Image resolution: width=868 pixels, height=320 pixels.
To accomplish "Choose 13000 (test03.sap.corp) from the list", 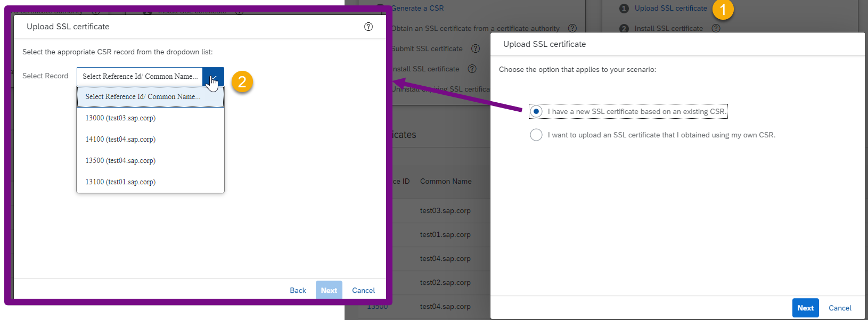I will (x=151, y=118).
